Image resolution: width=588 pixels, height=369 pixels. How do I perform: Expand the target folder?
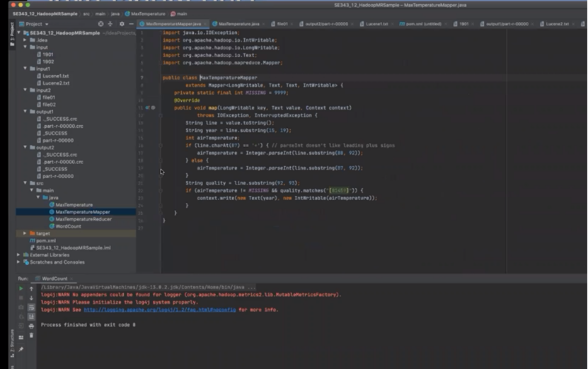click(25, 233)
